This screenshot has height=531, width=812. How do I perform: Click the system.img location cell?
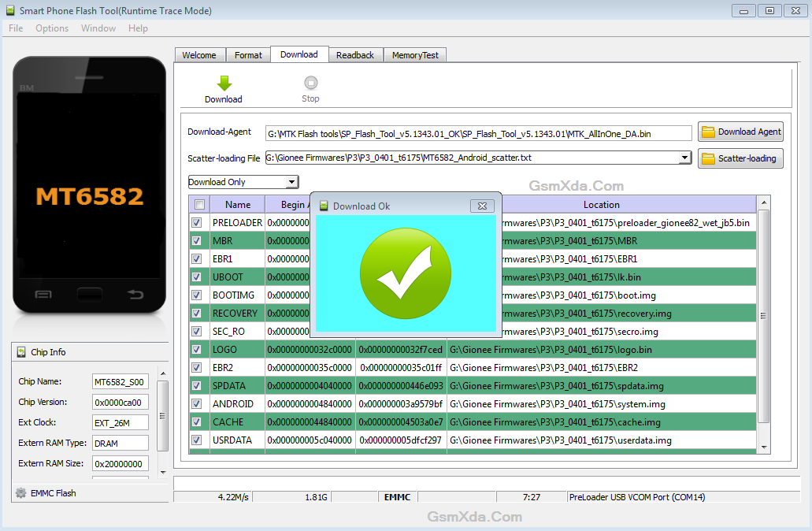(x=601, y=404)
